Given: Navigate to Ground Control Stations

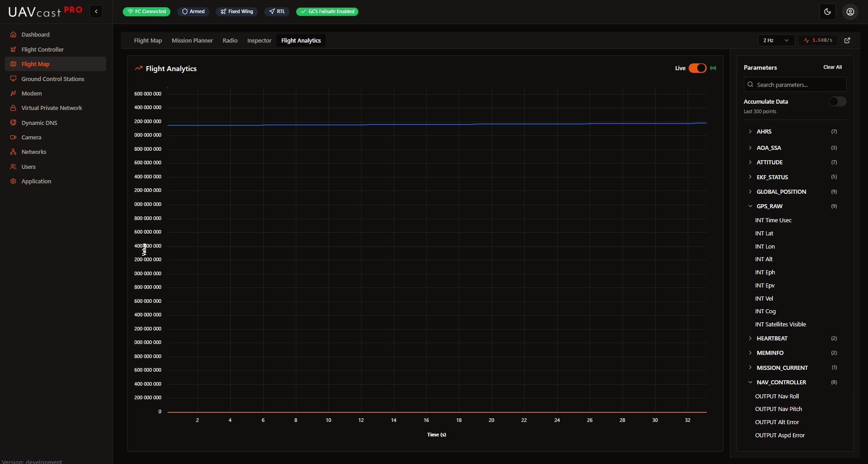Looking at the screenshot, I should click(53, 79).
